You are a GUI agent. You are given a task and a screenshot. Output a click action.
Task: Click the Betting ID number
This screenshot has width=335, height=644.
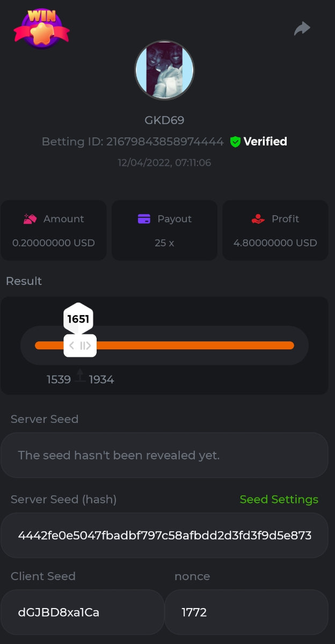165,142
